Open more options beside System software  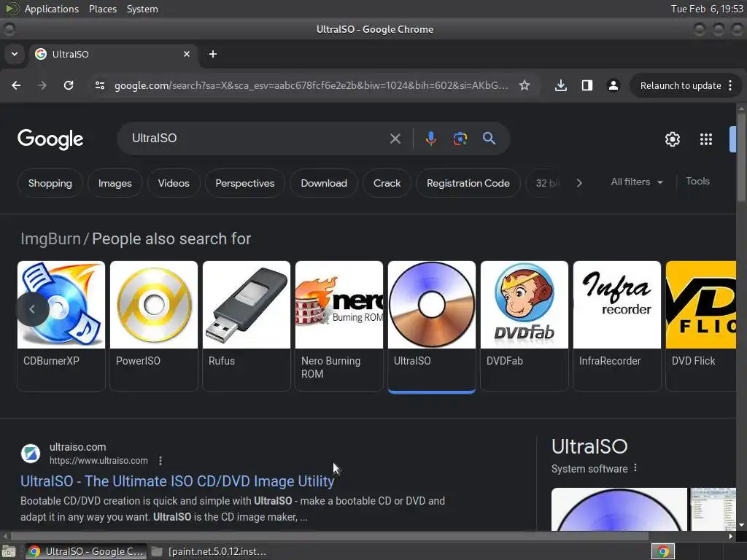pyautogui.click(x=635, y=467)
